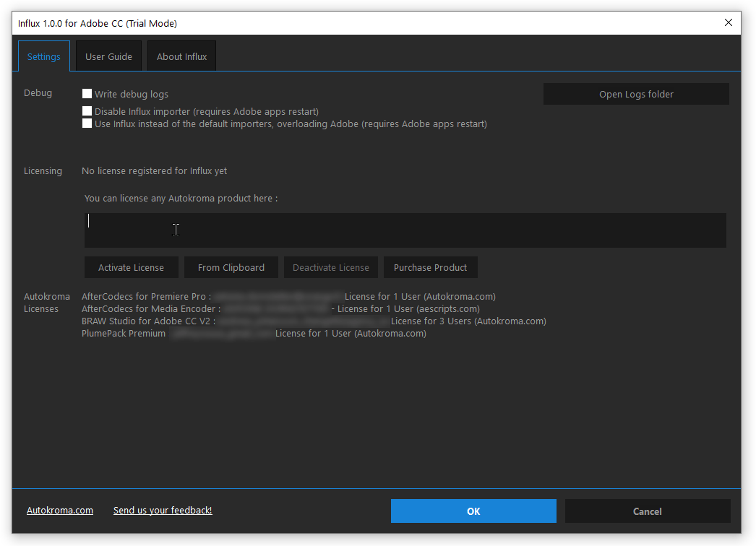Open the Logs folder
Screen dimensions: 756x546
635,93
